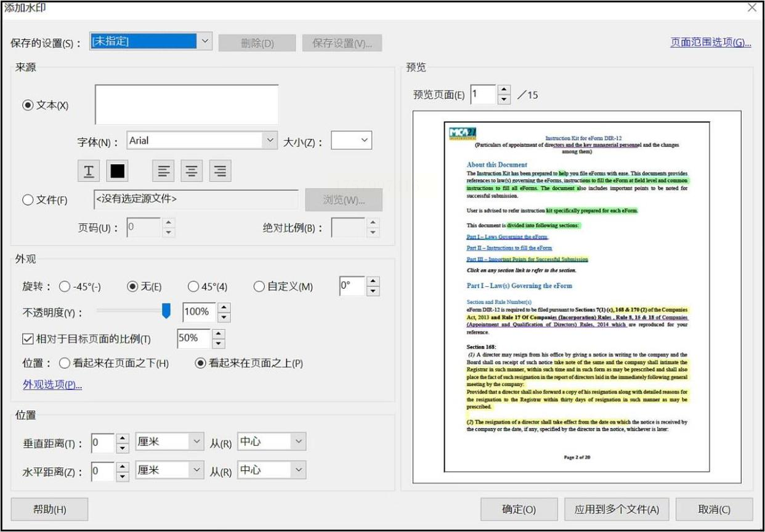765x532 pixels.
Task: Select the 文件(F) source radio button
Action: click(28, 200)
